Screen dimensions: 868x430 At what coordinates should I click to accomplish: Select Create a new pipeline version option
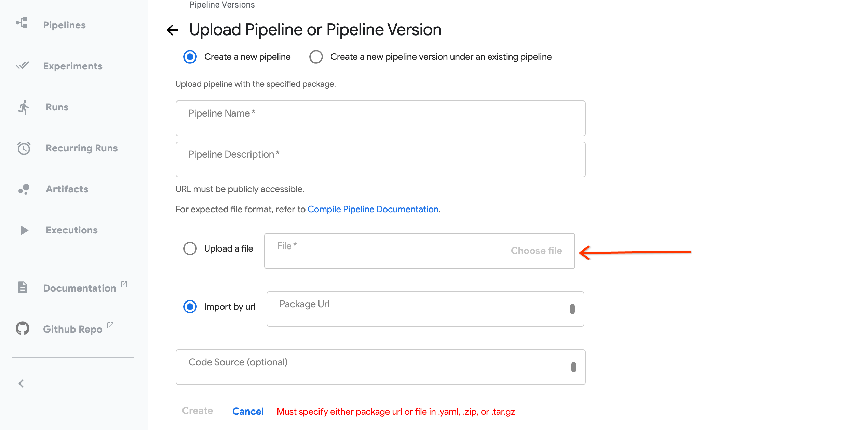[316, 57]
